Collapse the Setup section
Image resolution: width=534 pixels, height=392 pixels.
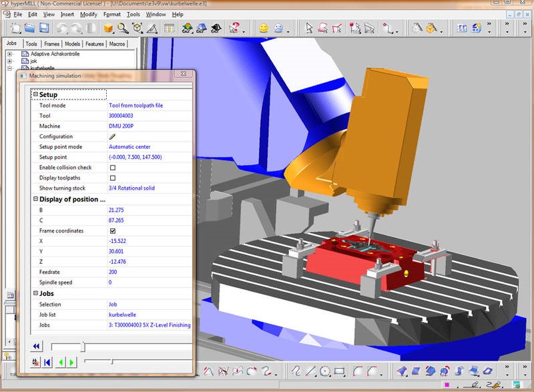pyautogui.click(x=35, y=94)
